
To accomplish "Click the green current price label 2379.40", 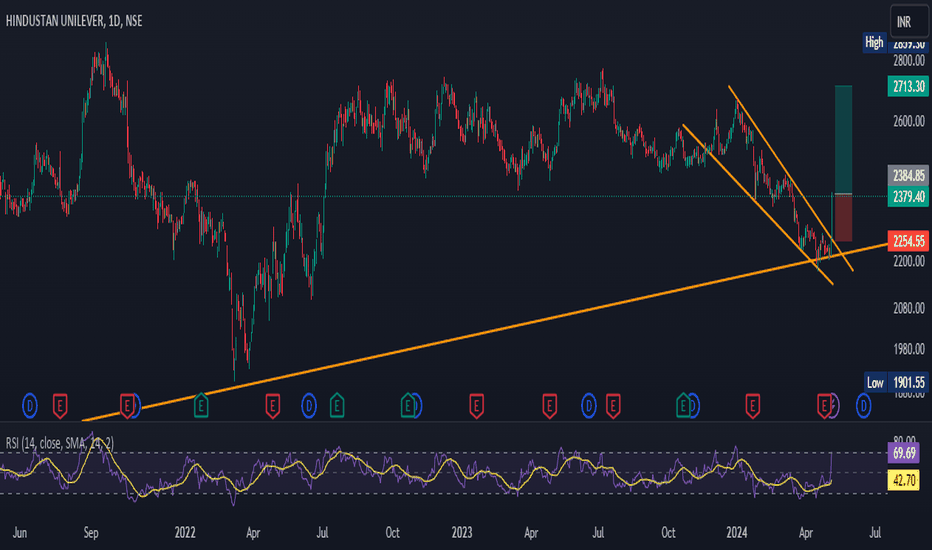I will click(x=908, y=196).
